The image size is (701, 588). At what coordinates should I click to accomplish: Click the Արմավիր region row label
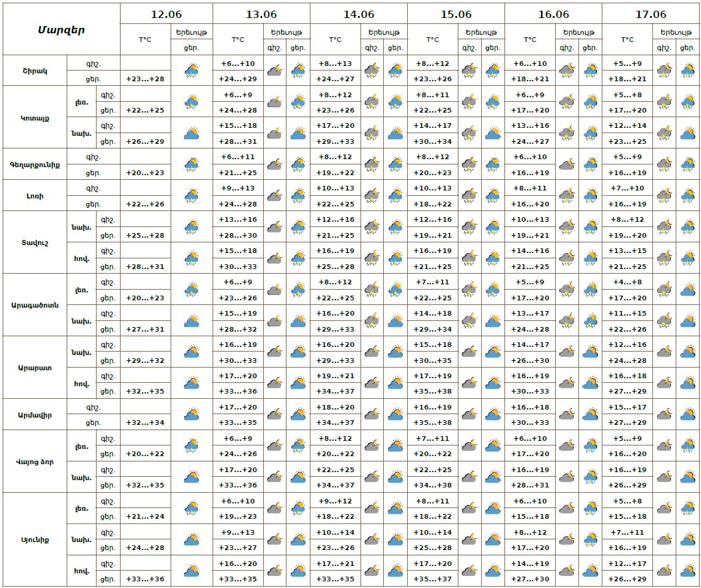(x=35, y=415)
